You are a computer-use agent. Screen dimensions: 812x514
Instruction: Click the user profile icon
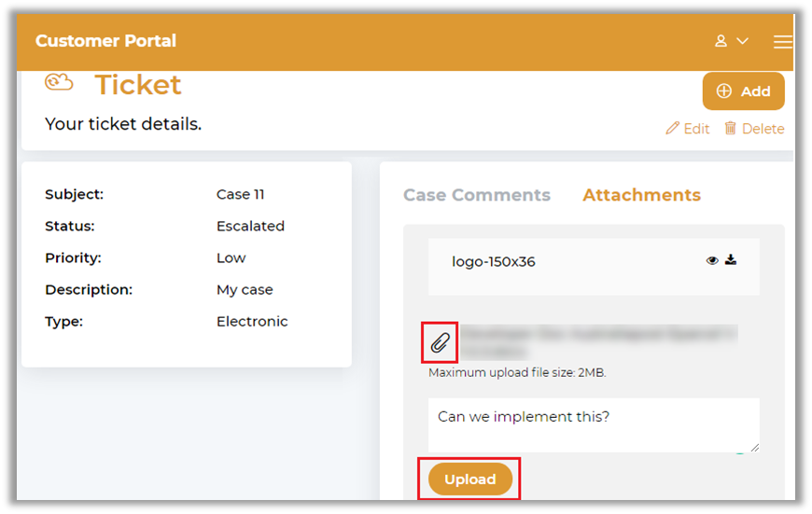click(x=721, y=41)
